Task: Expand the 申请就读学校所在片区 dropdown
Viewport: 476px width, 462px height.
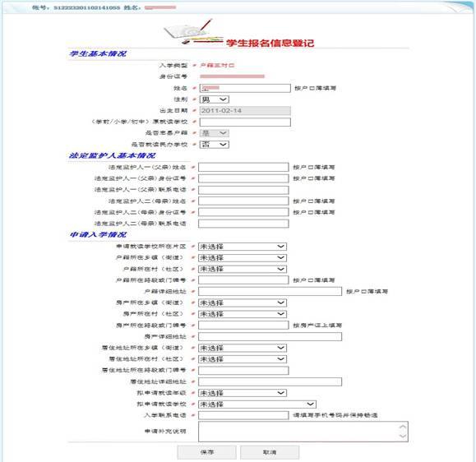Action: [x=243, y=247]
